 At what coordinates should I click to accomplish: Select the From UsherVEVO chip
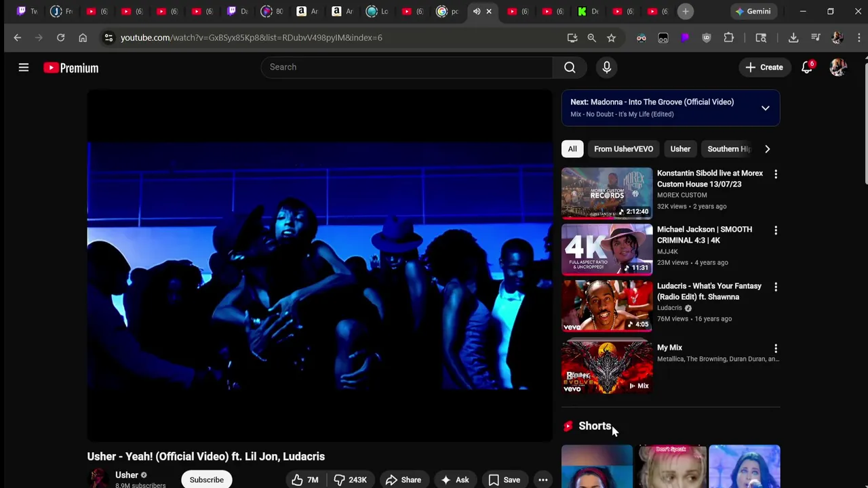(x=624, y=149)
